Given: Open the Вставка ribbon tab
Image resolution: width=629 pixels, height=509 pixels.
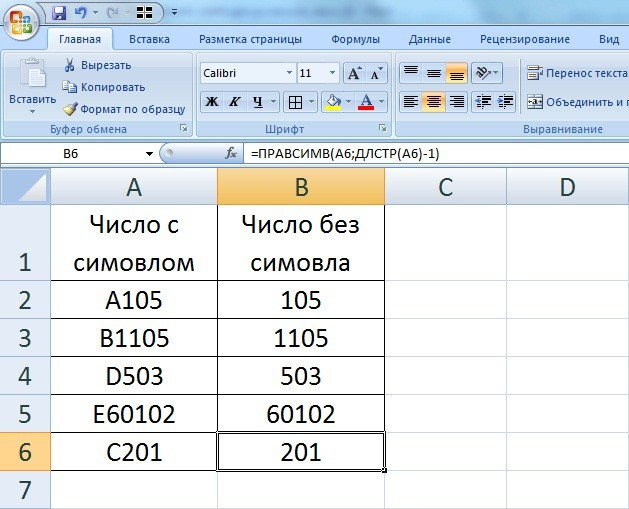Looking at the screenshot, I should click(149, 39).
